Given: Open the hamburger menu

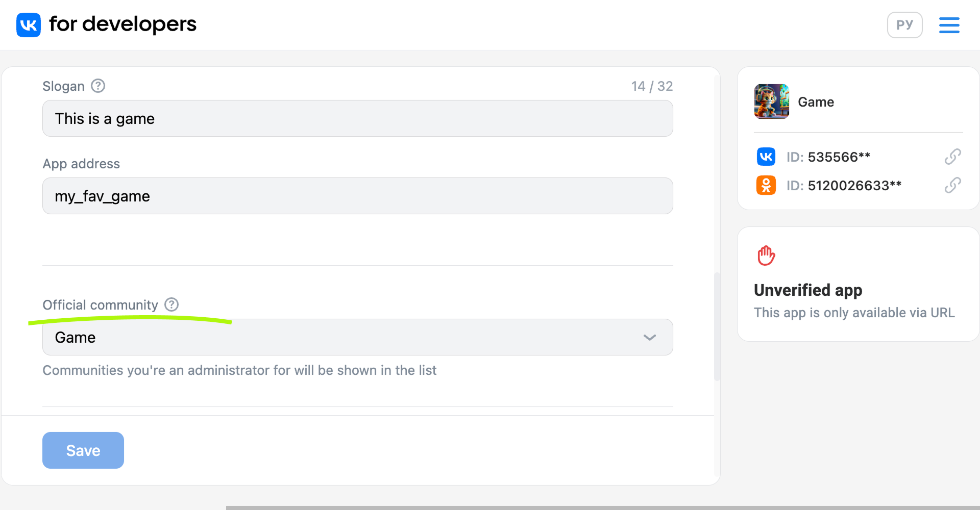Looking at the screenshot, I should 949,25.
